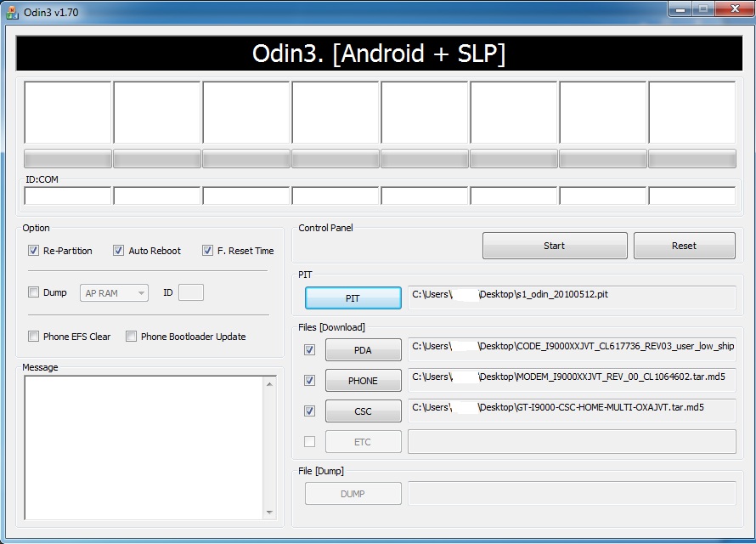Click the Message box scroll down arrow
Viewport: 756px width, 544px height.
(x=269, y=513)
